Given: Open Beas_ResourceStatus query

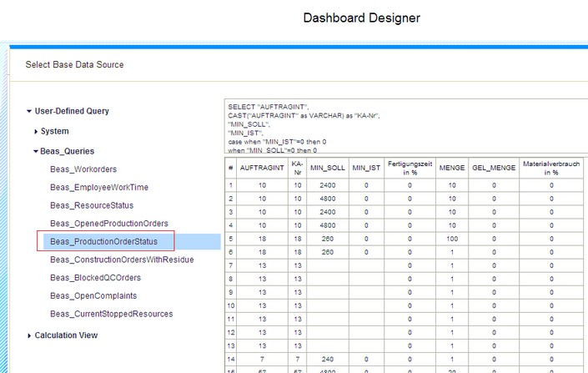Looking at the screenshot, I should [91, 205].
